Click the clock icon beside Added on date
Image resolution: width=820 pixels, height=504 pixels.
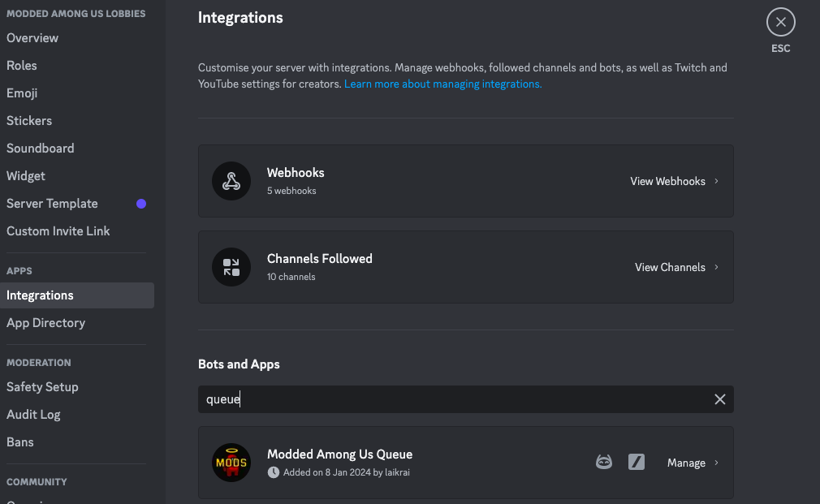(274, 472)
